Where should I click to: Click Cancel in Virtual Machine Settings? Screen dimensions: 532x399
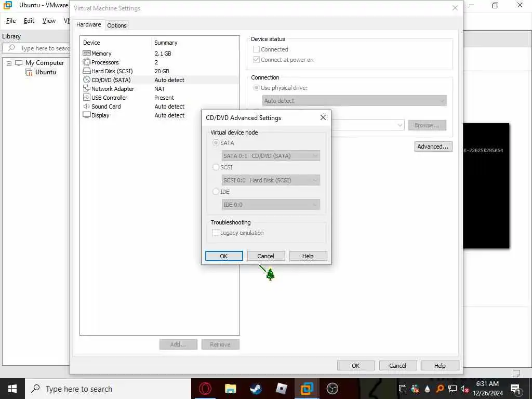[x=397, y=366]
